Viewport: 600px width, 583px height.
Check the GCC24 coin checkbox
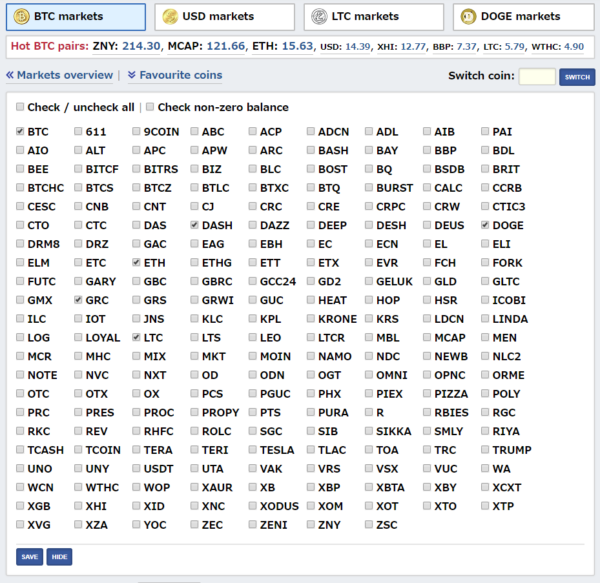click(x=253, y=281)
